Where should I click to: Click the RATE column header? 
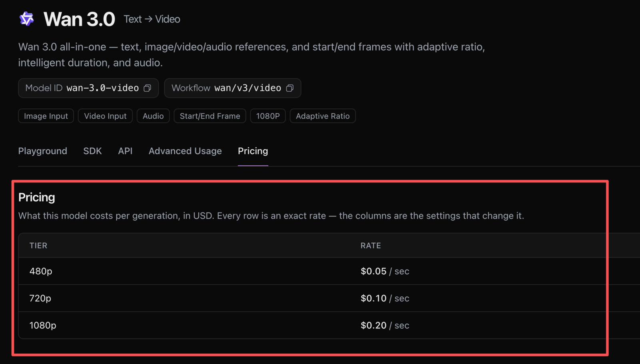click(x=371, y=246)
